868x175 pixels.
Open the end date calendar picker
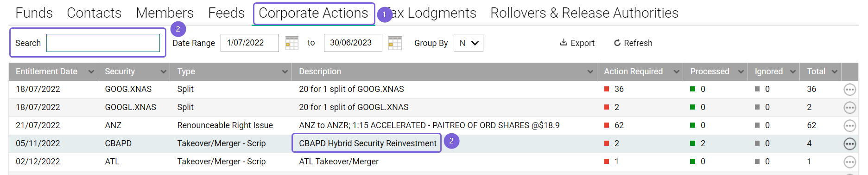[x=395, y=43]
